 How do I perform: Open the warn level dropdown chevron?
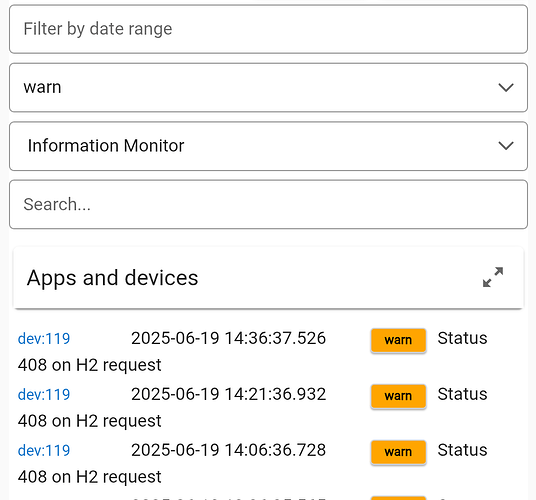[506, 87]
